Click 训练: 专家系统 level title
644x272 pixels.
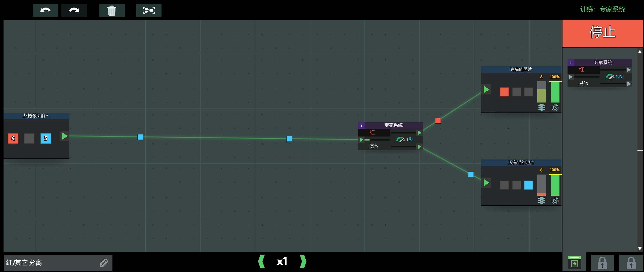click(603, 9)
